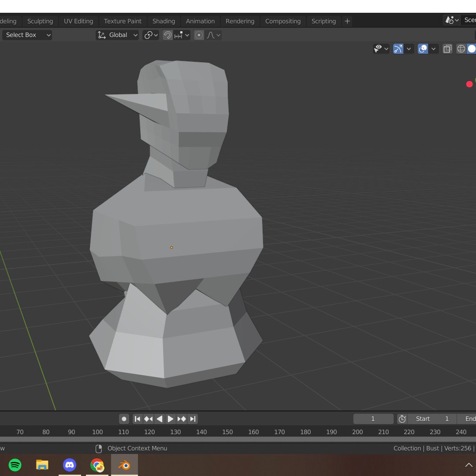Select wireframe viewport shading sphere

[461, 48]
